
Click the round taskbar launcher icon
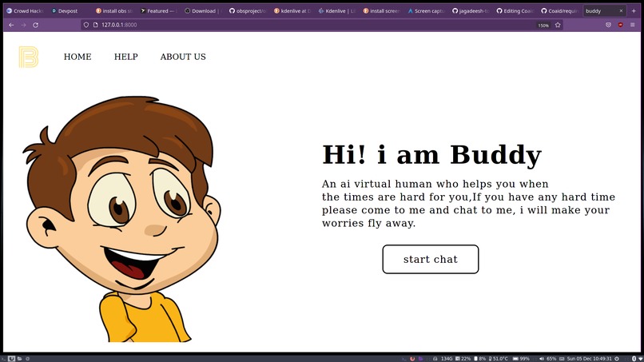tap(27, 359)
